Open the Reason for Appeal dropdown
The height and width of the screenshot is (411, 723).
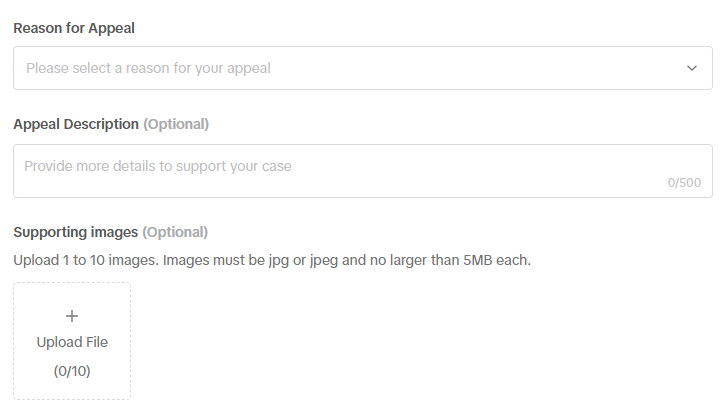click(x=362, y=68)
